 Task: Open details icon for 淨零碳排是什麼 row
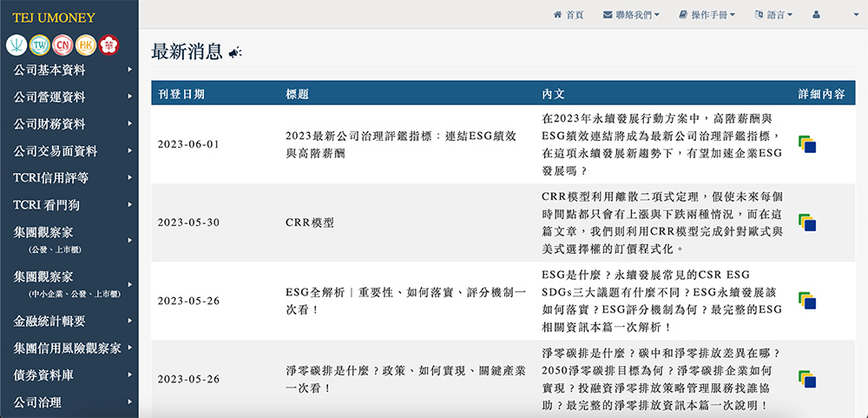[x=807, y=379]
